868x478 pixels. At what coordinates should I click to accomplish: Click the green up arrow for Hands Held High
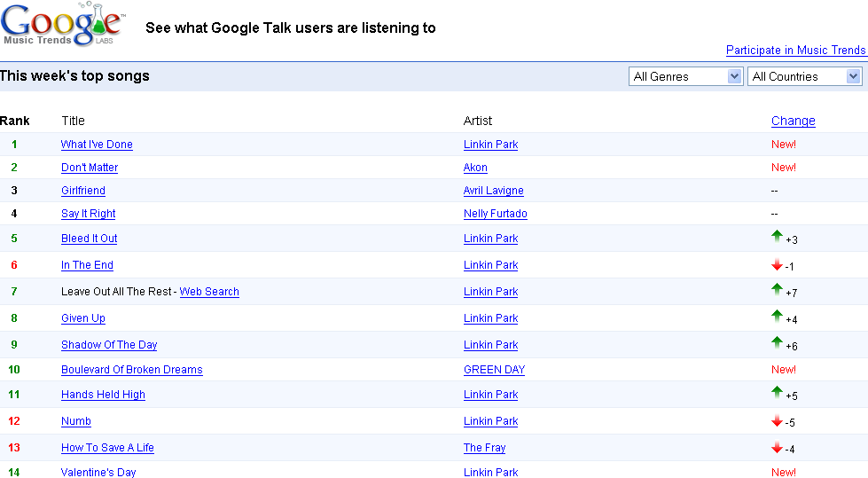(x=778, y=392)
